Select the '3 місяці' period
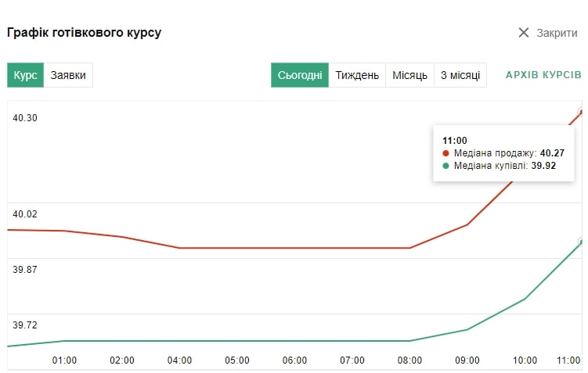The width and height of the screenshot is (588, 373). pyautogui.click(x=460, y=76)
